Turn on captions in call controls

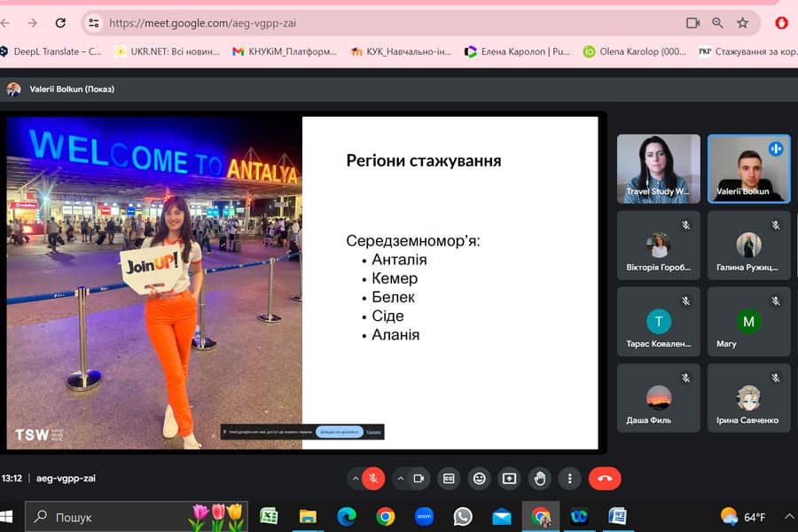[450, 479]
